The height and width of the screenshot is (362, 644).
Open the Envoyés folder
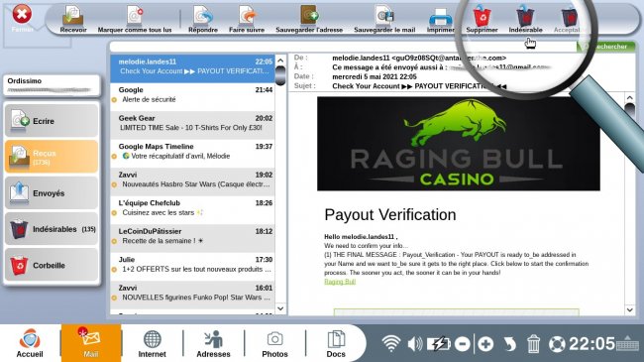[52, 193]
